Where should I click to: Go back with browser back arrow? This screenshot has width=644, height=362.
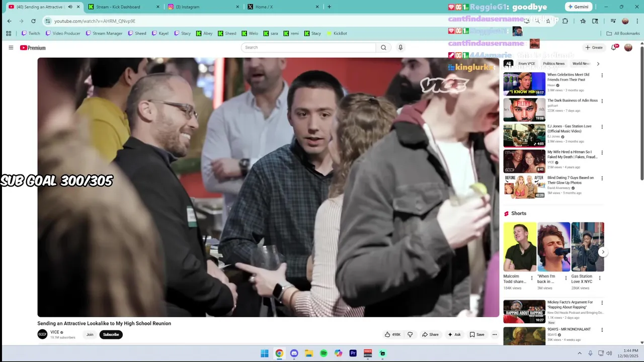pyautogui.click(x=9, y=21)
